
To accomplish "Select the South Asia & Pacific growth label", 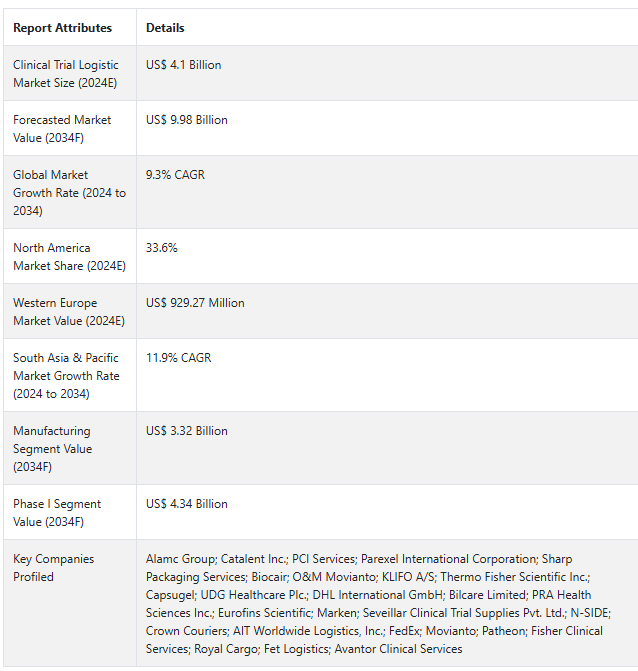I will pos(66,375).
